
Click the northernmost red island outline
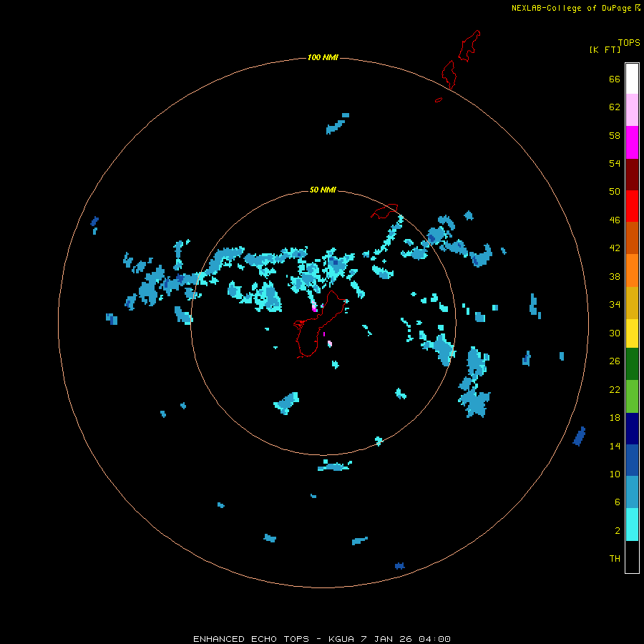click(x=469, y=46)
